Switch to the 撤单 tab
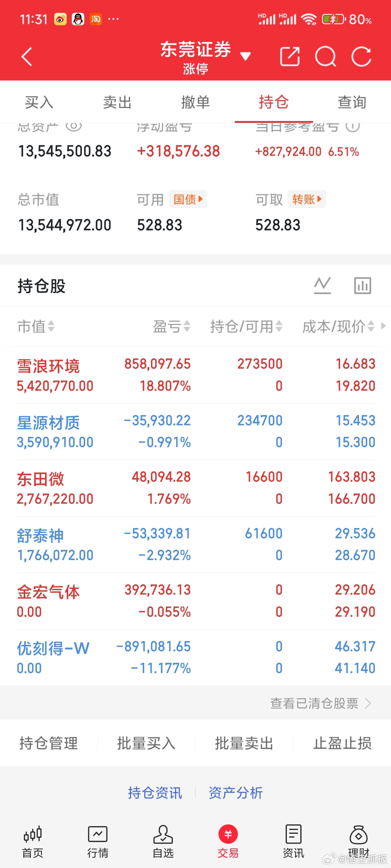The image size is (391, 868). 195,102
